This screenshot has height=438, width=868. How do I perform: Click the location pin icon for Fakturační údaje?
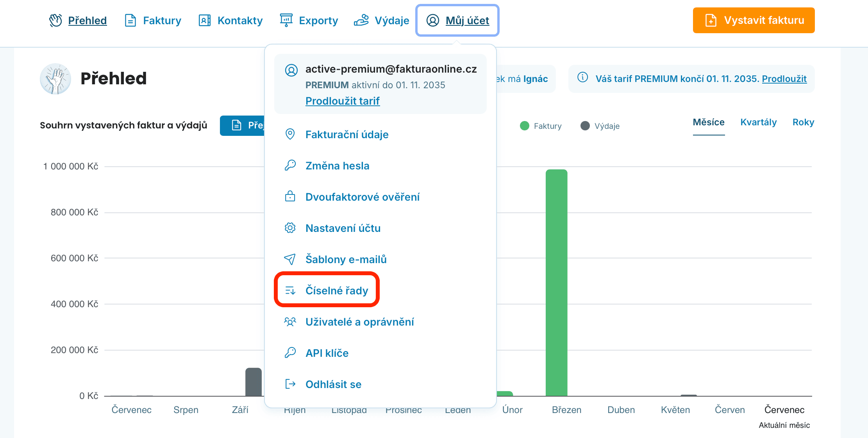[x=290, y=134]
